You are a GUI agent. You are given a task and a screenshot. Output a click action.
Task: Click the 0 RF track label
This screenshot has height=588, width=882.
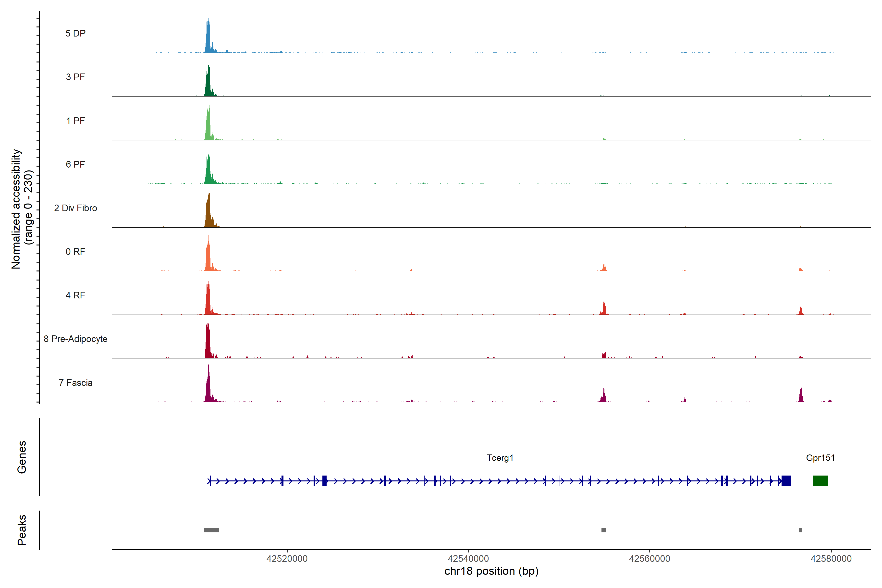[x=75, y=252]
